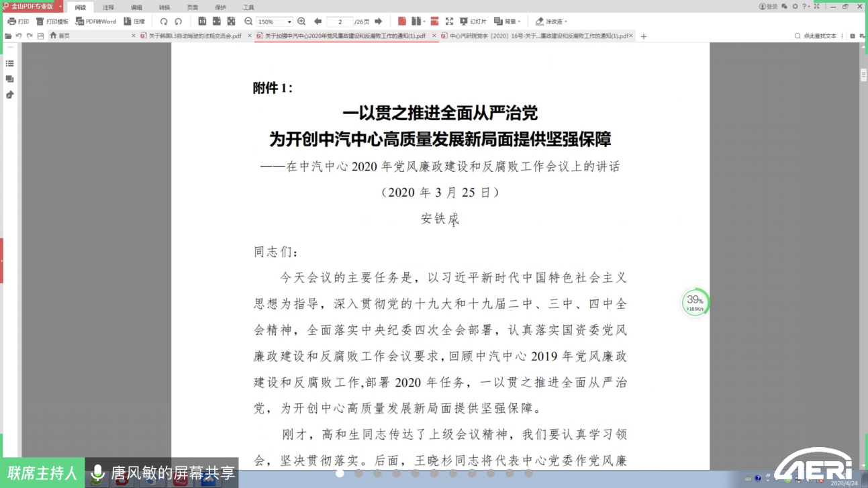Go to the next page arrow
Viewport: 868px width, 488px height.
[379, 21]
